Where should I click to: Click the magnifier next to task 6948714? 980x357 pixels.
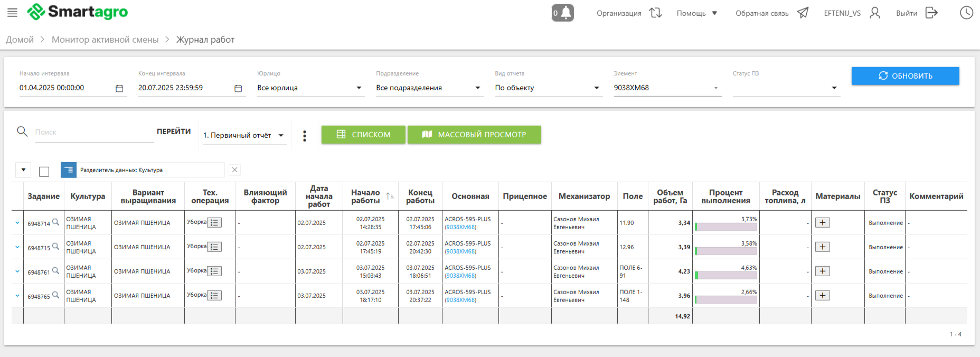(x=55, y=222)
